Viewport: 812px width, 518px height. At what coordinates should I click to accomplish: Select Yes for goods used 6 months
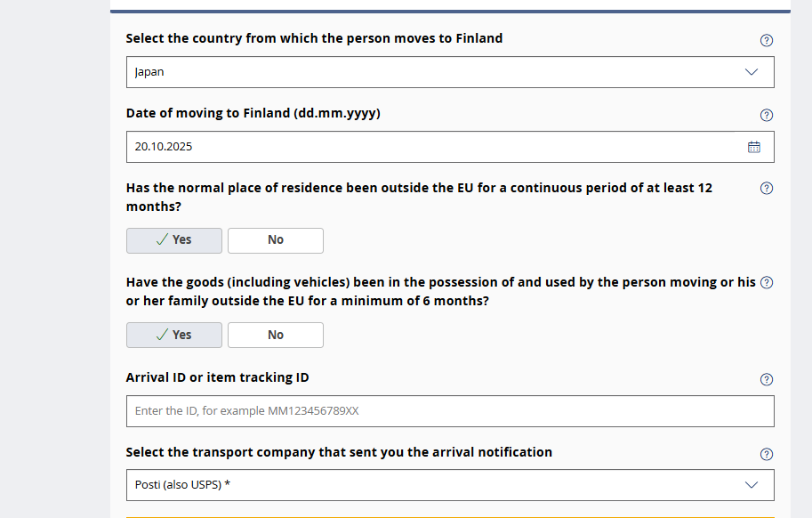pos(174,335)
